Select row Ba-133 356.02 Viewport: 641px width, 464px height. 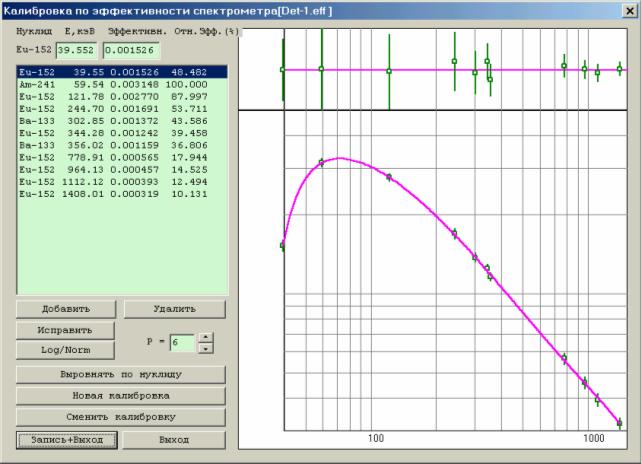(x=122, y=146)
